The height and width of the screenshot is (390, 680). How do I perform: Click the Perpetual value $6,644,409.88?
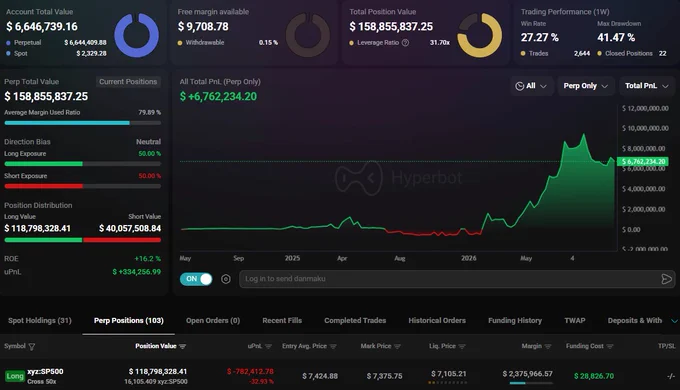[85, 43]
